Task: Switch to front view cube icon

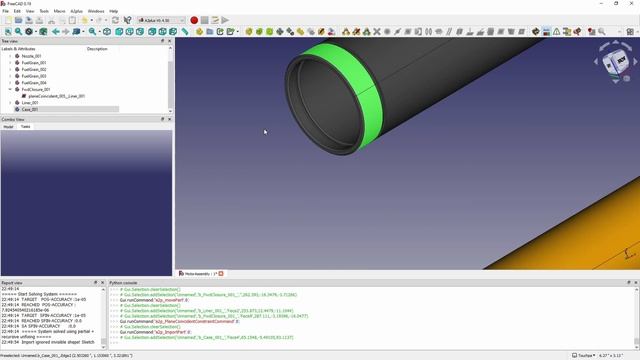Action: point(119,31)
